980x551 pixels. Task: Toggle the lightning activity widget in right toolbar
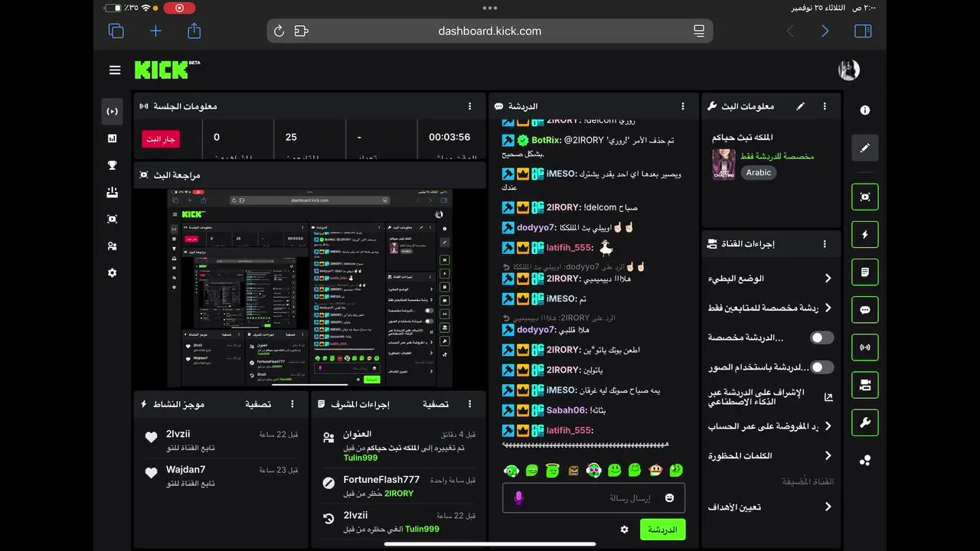coord(865,234)
